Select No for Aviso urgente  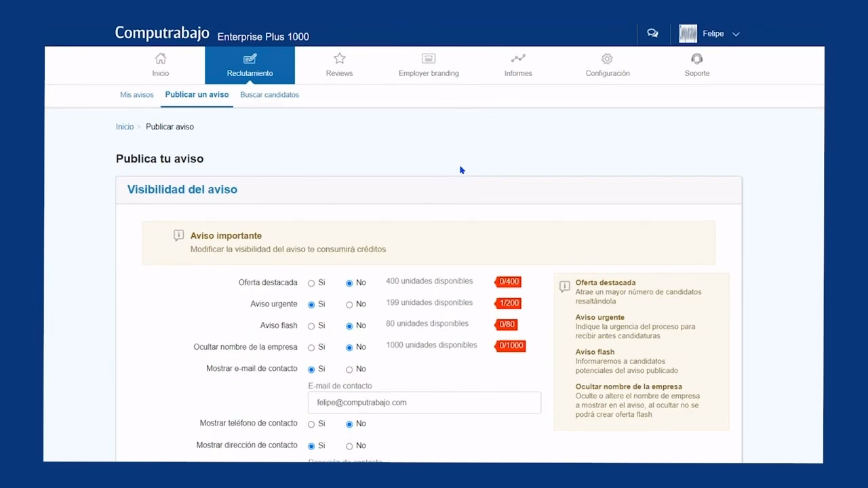tap(349, 305)
